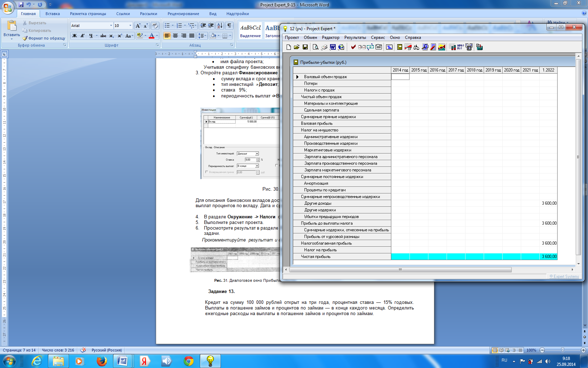Open the Сервис menu
588x368 pixels.
[378, 38]
